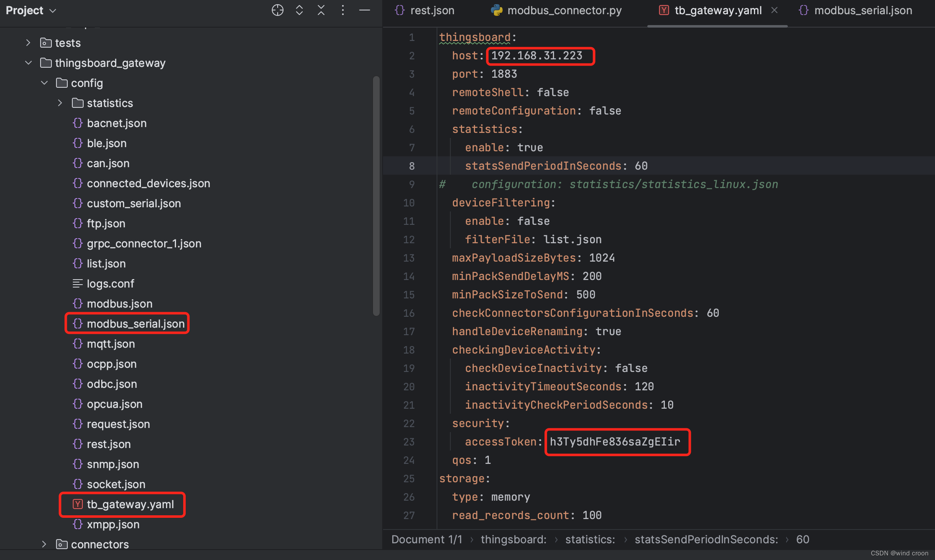Close the tb_gateway.yaml tab
The height and width of the screenshot is (560, 935).
click(x=774, y=10)
